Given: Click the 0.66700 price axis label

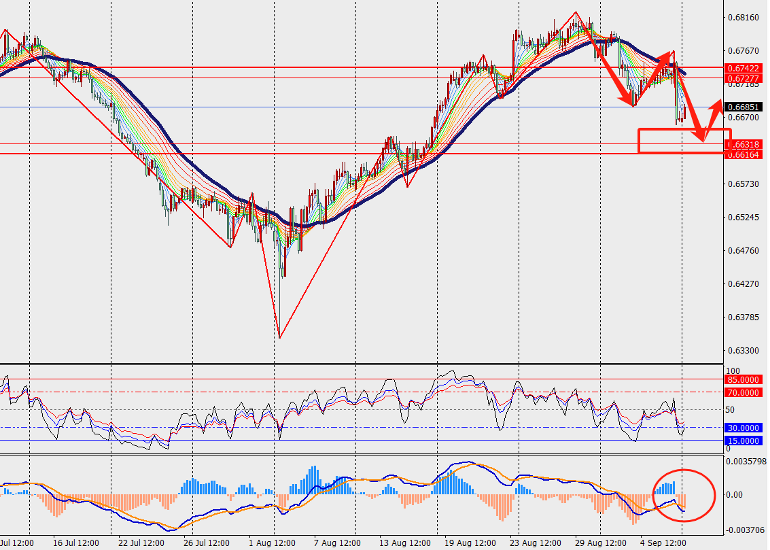Looking at the screenshot, I should point(743,117).
